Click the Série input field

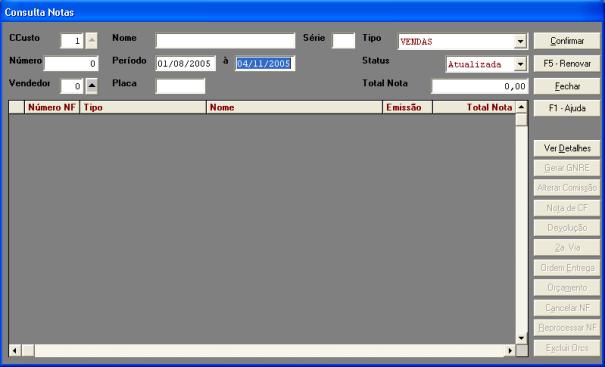pyautogui.click(x=343, y=41)
